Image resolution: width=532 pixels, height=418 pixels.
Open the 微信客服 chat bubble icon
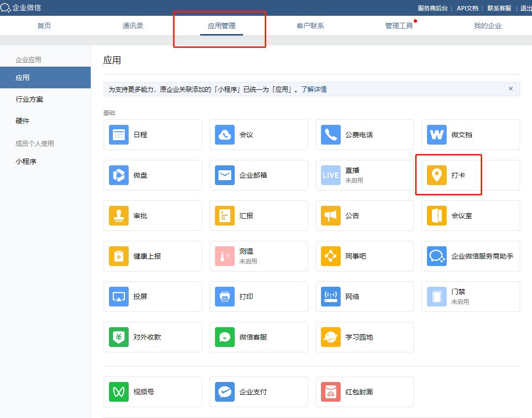(225, 337)
